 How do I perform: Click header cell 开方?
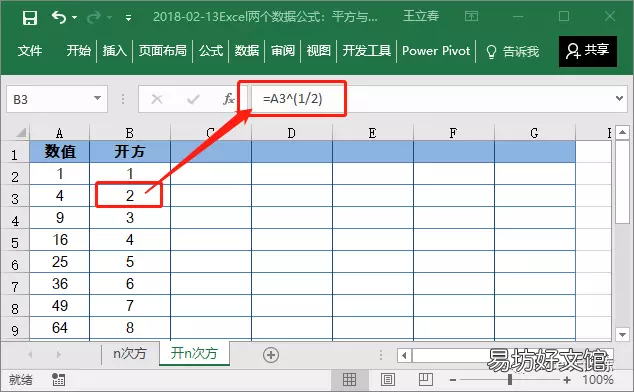click(130, 152)
